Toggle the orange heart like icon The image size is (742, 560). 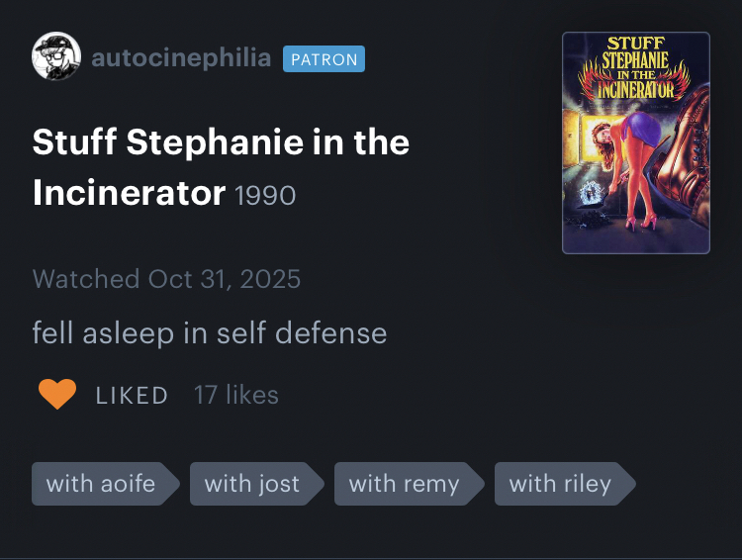(57, 395)
